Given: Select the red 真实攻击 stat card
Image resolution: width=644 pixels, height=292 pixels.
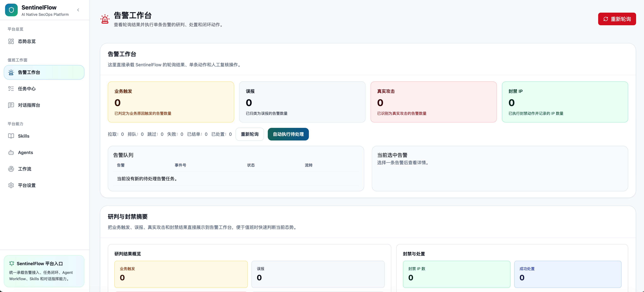Looking at the screenshot, I should pos(433,102).
